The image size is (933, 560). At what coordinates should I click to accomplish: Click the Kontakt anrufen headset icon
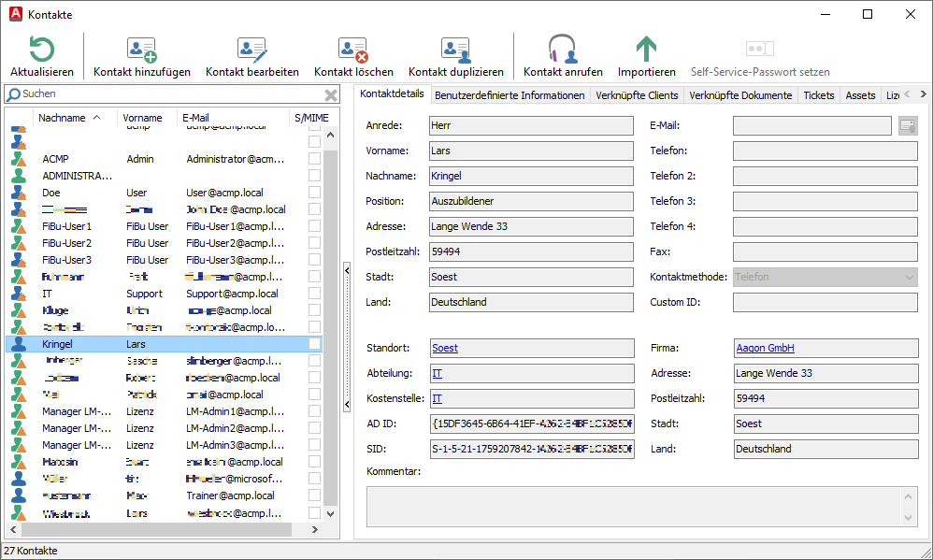pos(562,50)
